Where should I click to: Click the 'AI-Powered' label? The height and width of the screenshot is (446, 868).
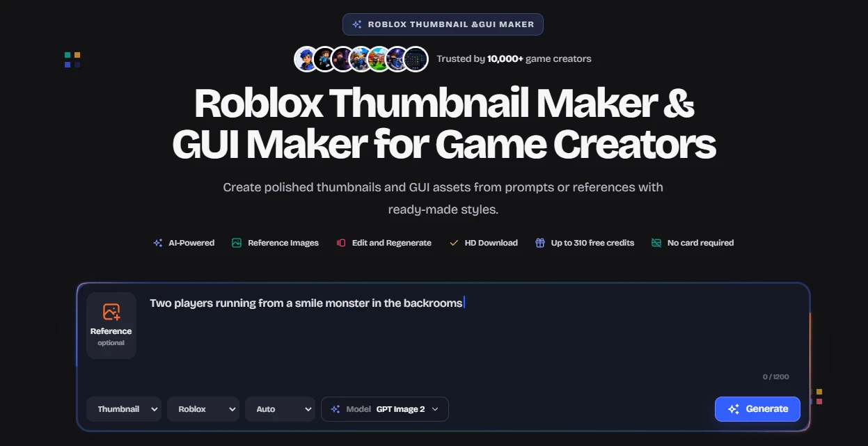pyautogui.click(x=191, y=243)
